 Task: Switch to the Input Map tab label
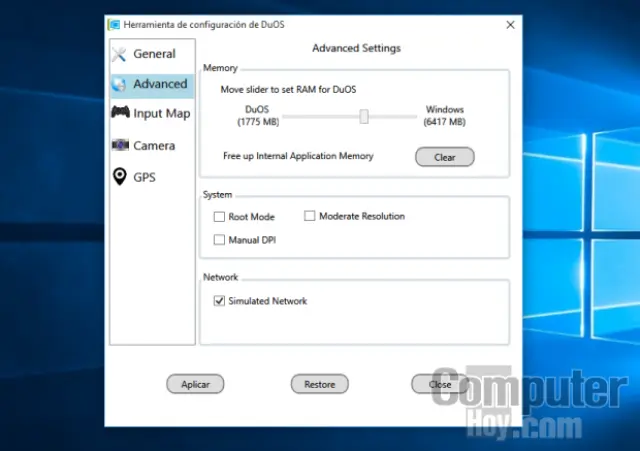[161, 113]
